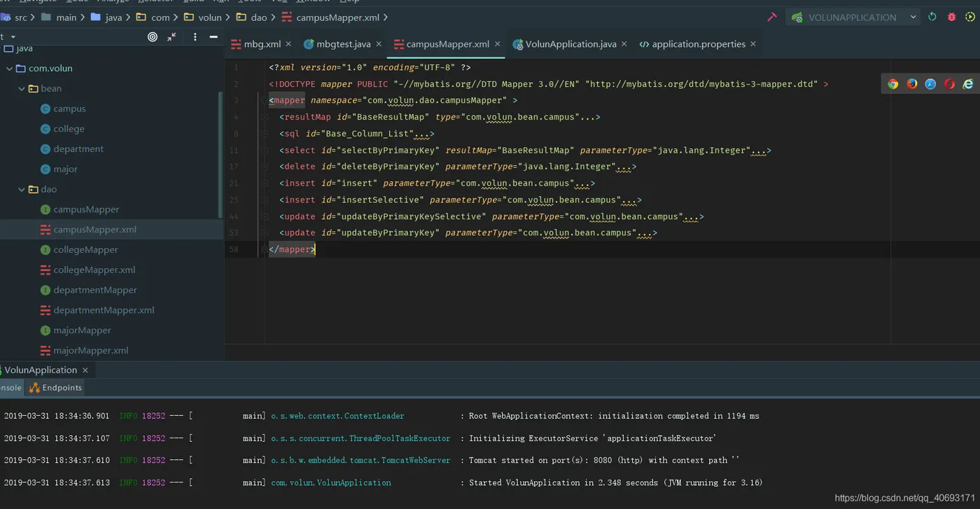Select the college class in the bean folder
This screenshot has width=980, height=509.
pyautogui.click(x=62, y=130)
